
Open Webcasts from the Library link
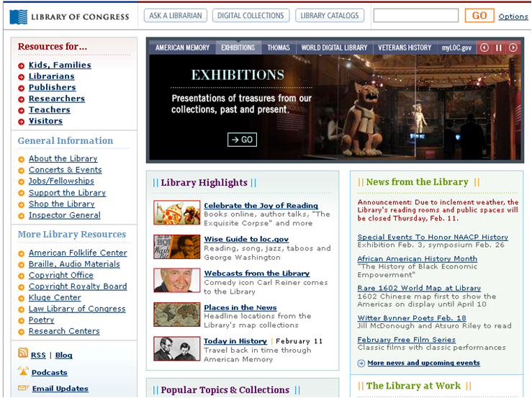click(257, 273)
